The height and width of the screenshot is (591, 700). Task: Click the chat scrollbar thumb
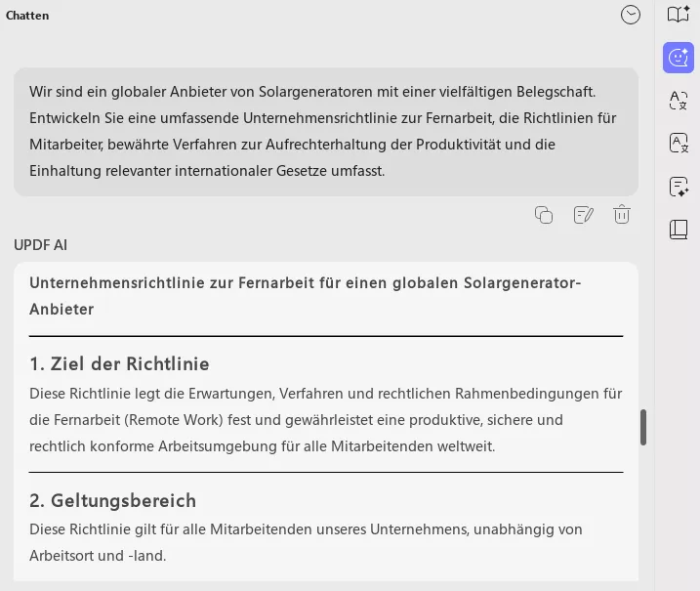pyautogui.click(x=643, y=427)
